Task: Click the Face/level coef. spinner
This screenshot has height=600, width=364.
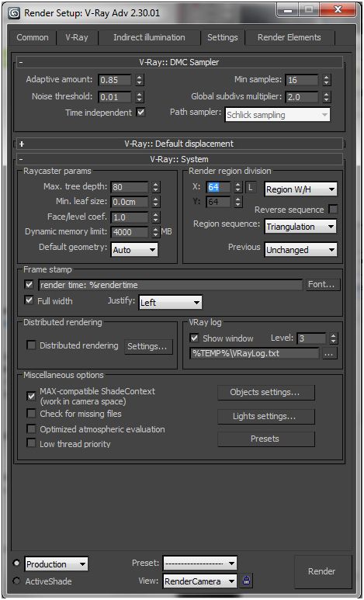Action: 155,217
